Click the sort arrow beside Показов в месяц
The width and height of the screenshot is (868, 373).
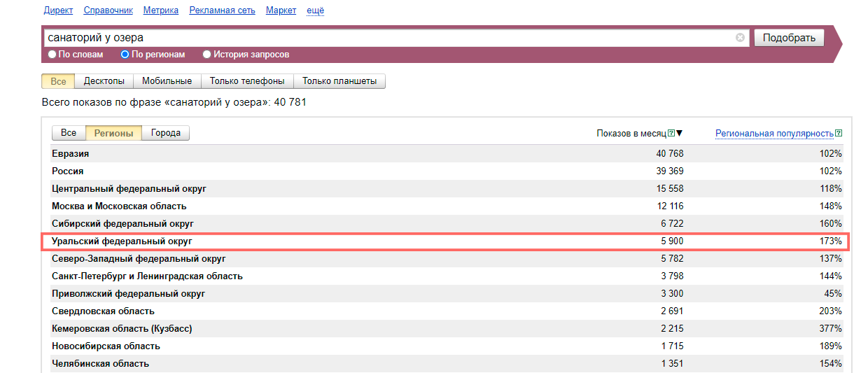[679, 133]
